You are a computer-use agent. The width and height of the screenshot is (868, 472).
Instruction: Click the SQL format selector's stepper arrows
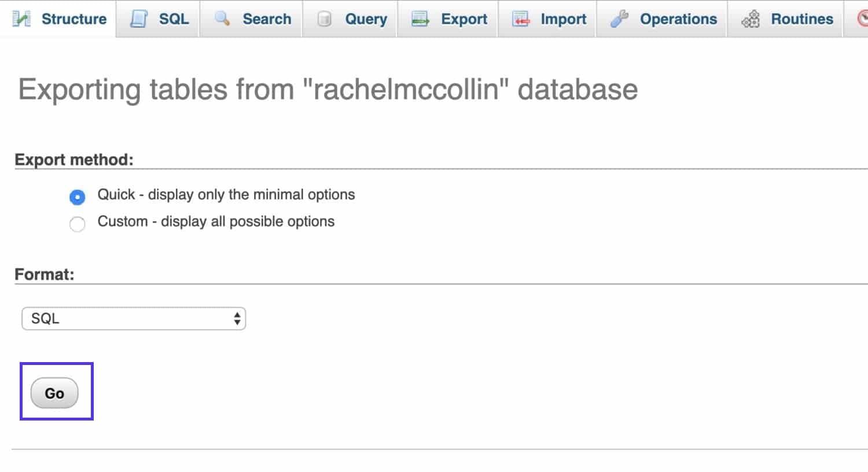pyautogui.click(x=237, y=318)
